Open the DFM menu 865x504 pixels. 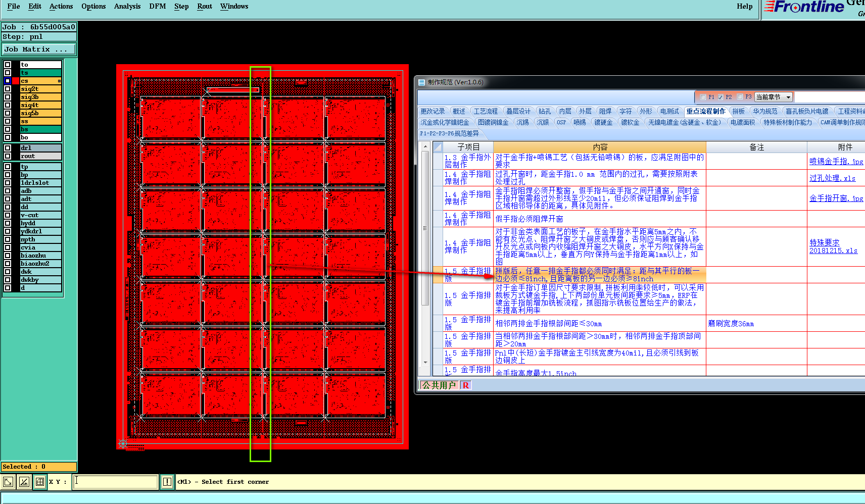tap(158, 7)
